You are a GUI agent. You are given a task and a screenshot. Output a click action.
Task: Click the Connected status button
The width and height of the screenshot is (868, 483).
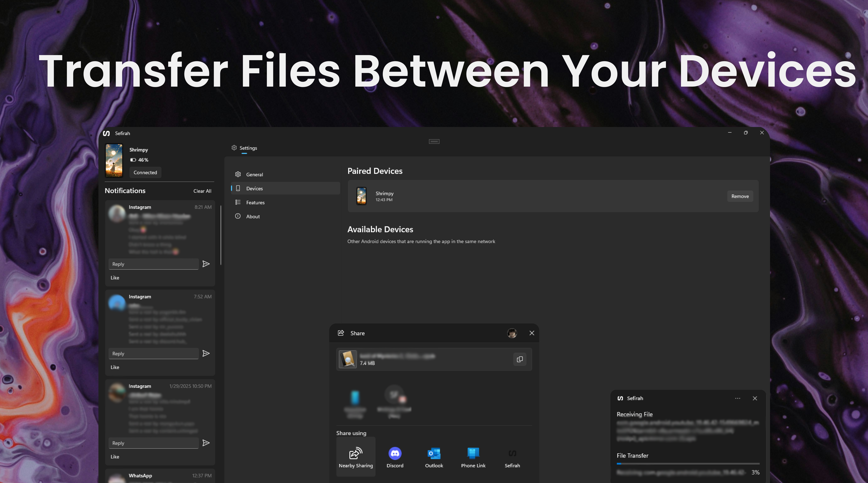click(x=145, y=172)
